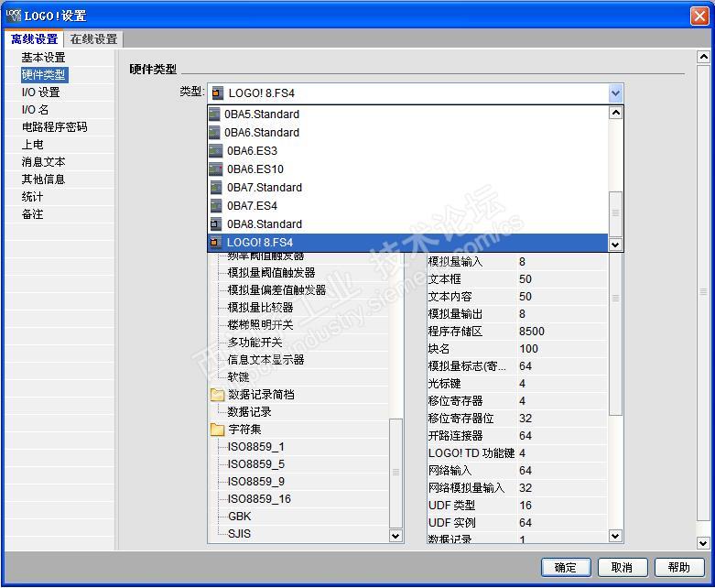The image size is (715, 588).
Task: Click the 块名 resource row
Action: point(517,349)
